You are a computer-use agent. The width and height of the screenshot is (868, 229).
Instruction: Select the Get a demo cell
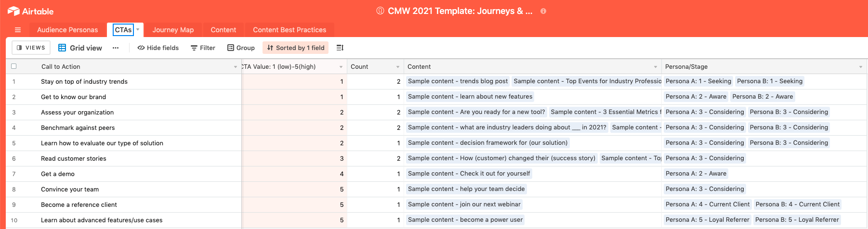point(141,174)
